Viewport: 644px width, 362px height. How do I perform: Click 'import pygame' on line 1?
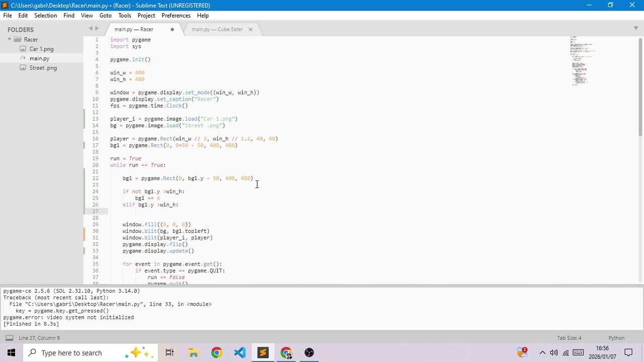(130, 40)
